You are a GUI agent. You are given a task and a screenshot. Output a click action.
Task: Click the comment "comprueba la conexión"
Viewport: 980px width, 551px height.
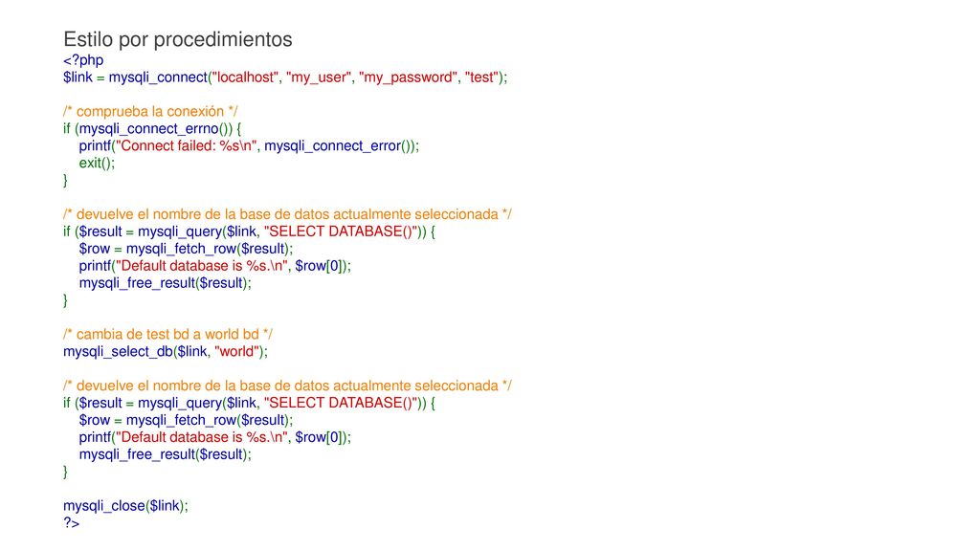coord(150,111)
